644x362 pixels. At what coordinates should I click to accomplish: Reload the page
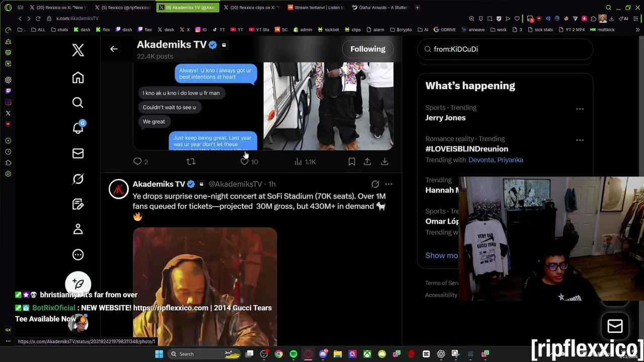[x=38, y=19]
